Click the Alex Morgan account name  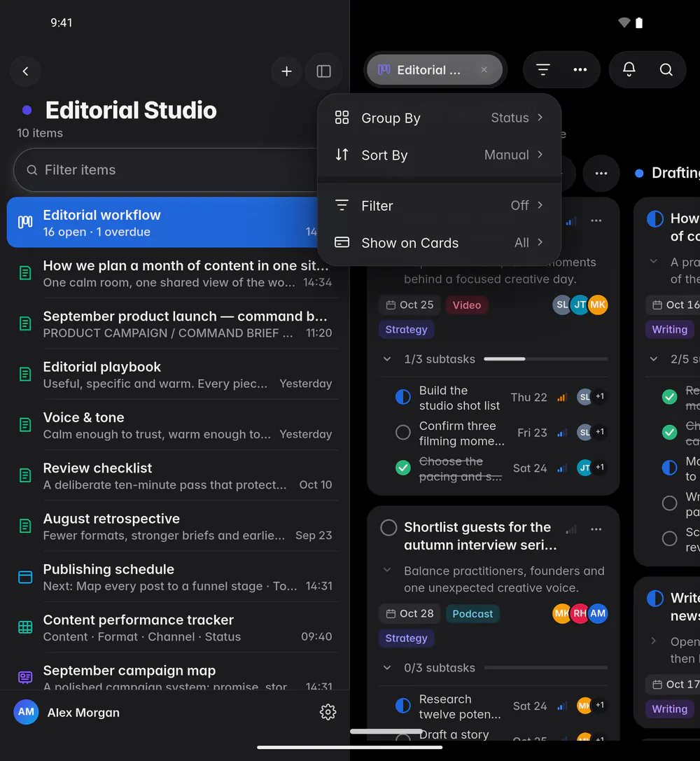83,713
